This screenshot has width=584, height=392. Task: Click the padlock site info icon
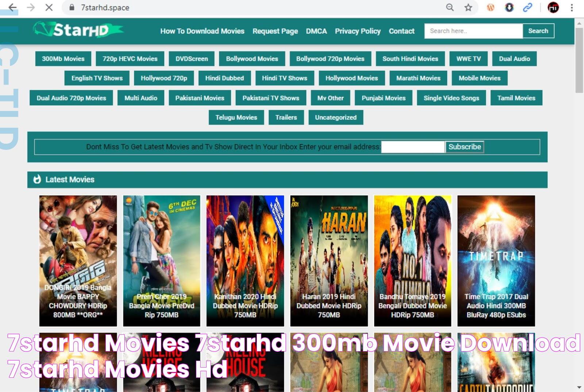click(72, 7)
